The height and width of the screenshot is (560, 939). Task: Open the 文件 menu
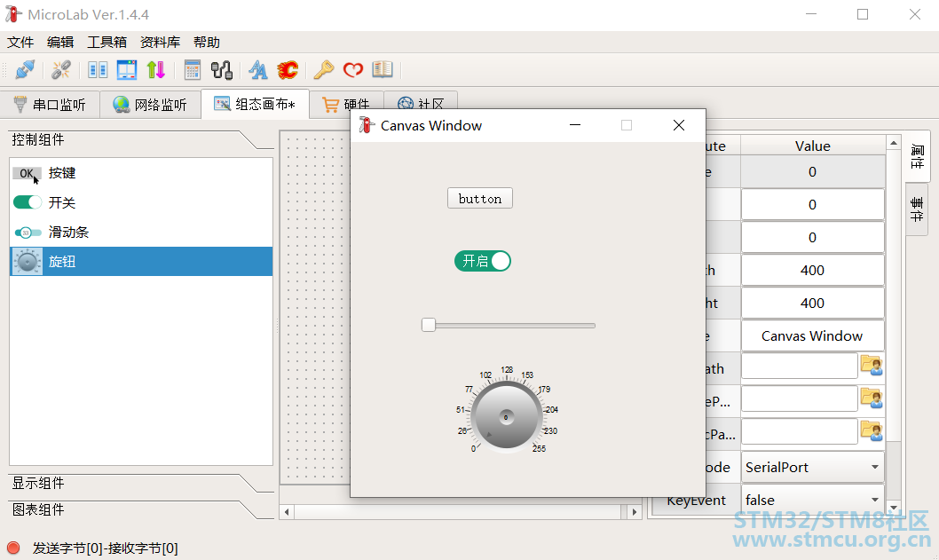pos(20,43)
